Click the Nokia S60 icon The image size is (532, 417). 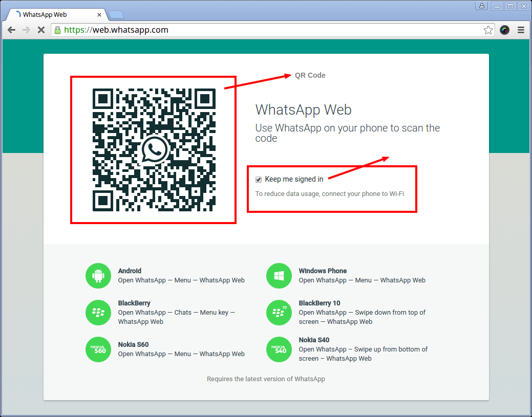98,349
